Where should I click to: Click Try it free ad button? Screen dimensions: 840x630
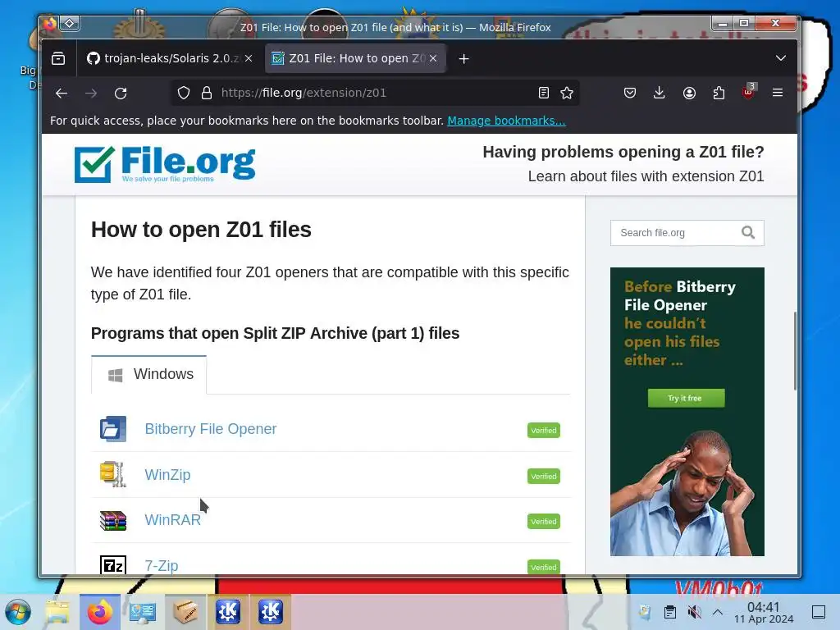click(x=685, y=398)
